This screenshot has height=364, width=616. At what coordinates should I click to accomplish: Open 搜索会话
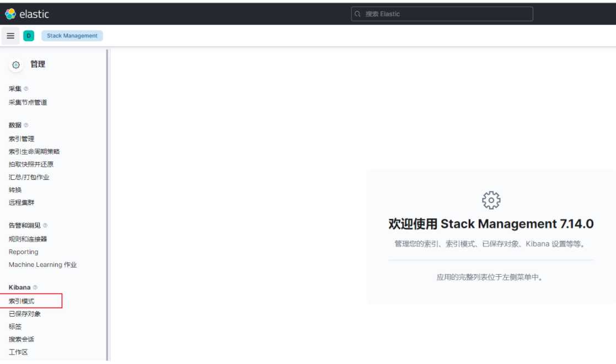coord(22,339)
